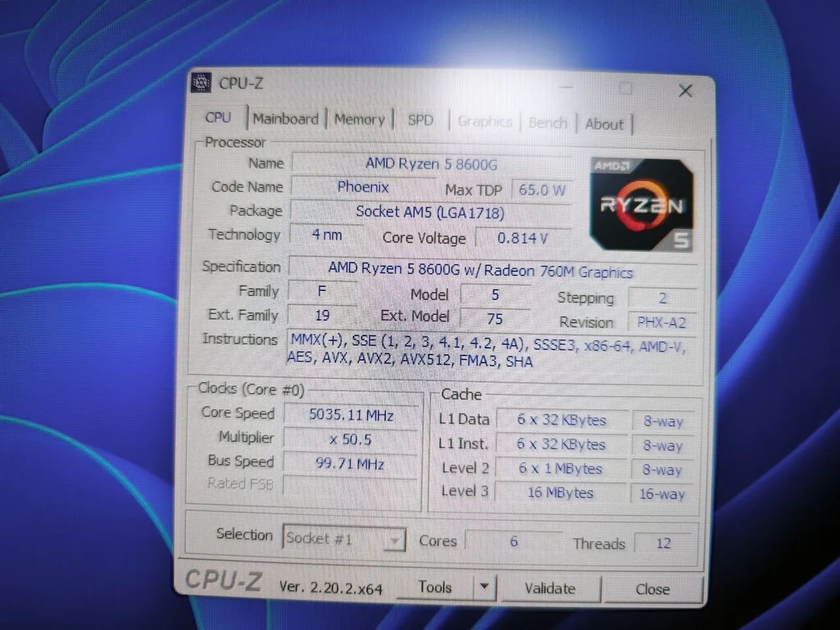Click the L1 Data value 6 x 32 KBytes
840x630 pixels.
tap(562, 420)
